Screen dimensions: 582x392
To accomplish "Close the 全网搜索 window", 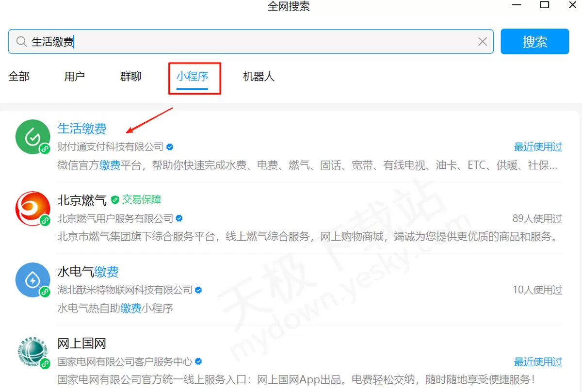I will (x=572, y=4).
